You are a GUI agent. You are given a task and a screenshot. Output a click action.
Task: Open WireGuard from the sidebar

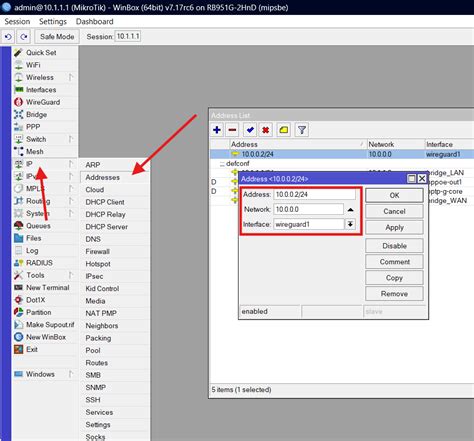pos(43,102)
